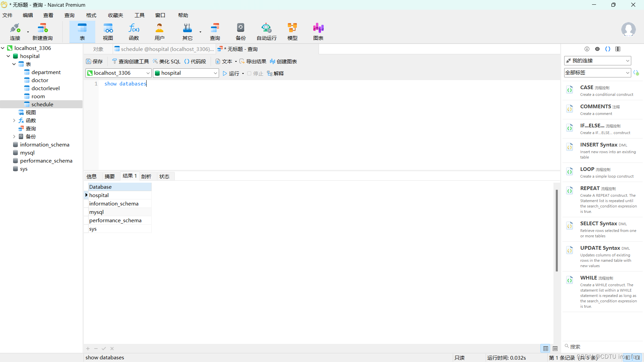The image size is (644, 362).
Task: Open Query Builder (查询创建工具)
Action: point(130,61)
